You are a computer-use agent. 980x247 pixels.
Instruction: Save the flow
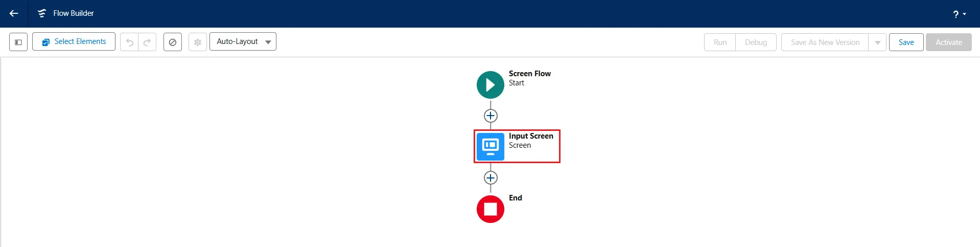(x=906, y=42)
